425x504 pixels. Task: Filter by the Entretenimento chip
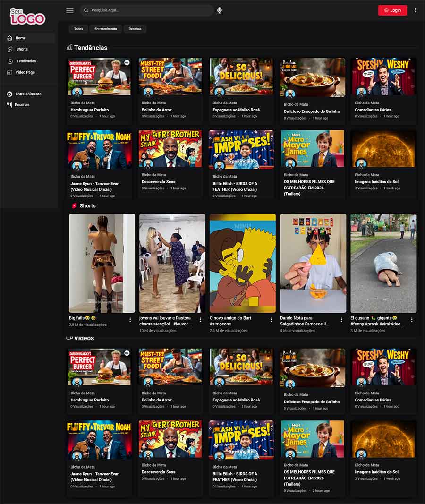(x=106, y=29)
